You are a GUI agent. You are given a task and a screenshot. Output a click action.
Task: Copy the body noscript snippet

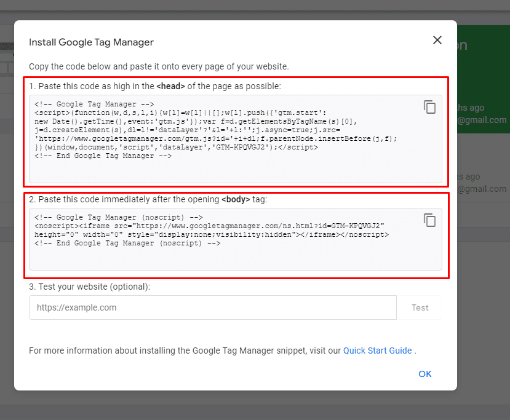tap(429, 220)
